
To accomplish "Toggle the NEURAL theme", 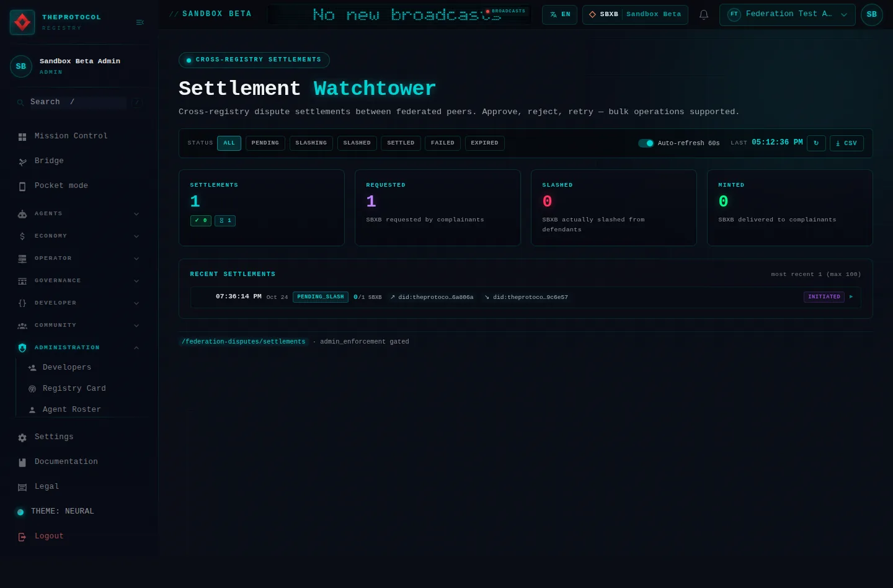I will [x=78, y=511].
